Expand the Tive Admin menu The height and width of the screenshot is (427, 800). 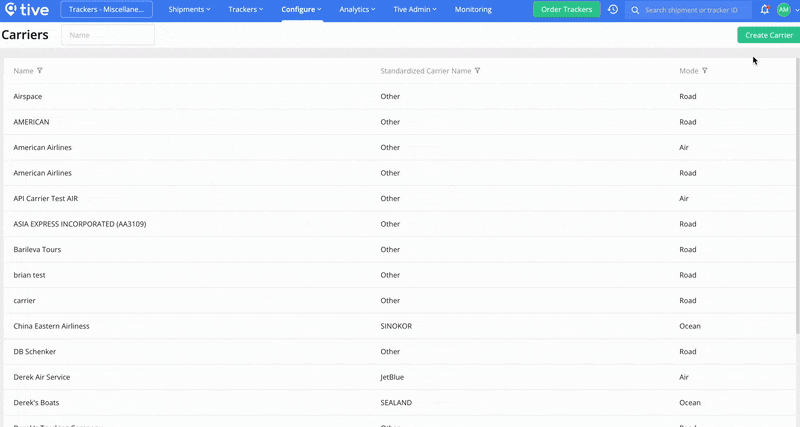[415, 9]
